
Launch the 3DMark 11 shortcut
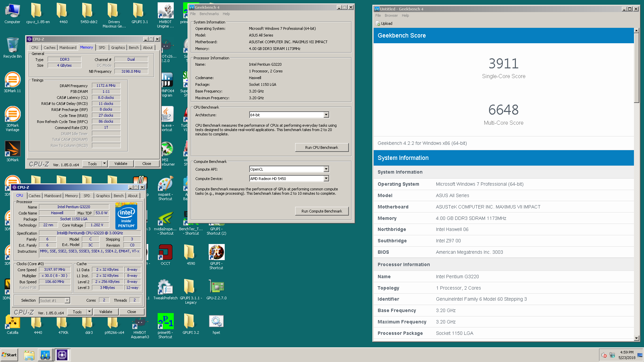click(x=12, y=82)
